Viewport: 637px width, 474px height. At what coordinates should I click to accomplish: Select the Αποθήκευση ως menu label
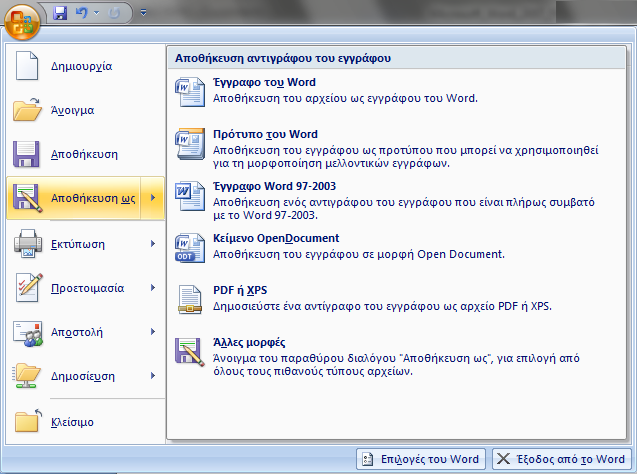tap(93, 198)
